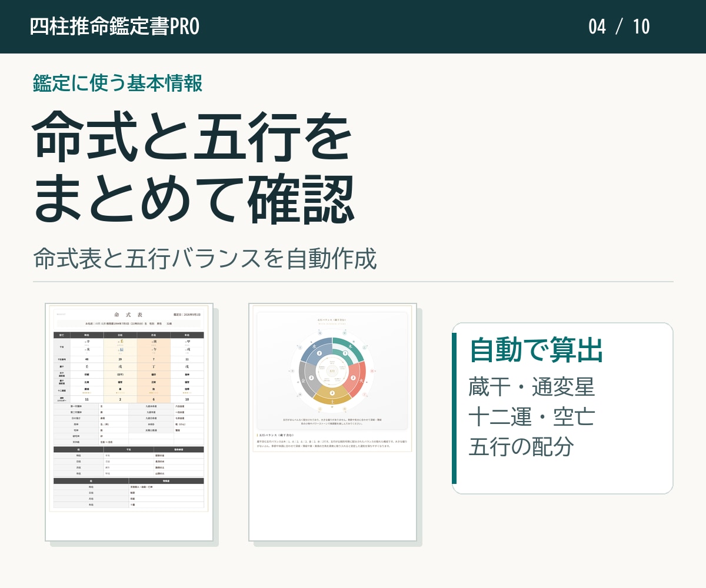This screenshot has width=706, height=588.
Task: Open the 命式表 page thumbnail
Action: pos(129,422)
